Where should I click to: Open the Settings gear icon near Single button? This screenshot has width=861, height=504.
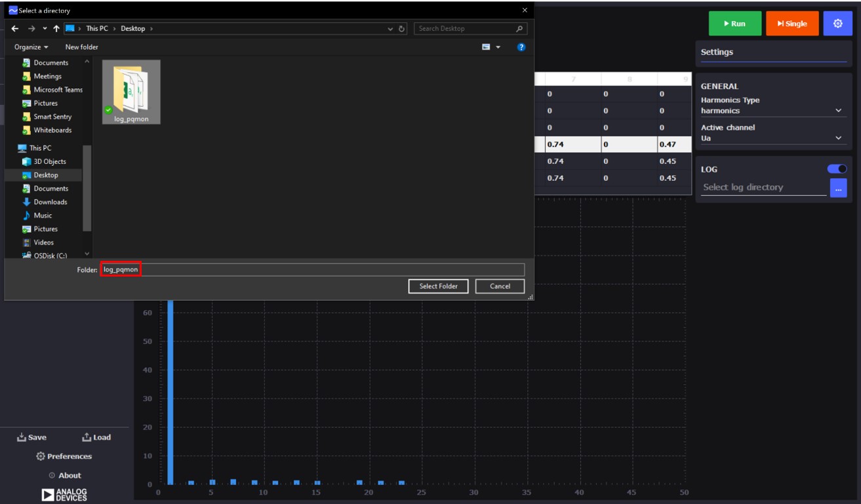[x=837, y=23]
